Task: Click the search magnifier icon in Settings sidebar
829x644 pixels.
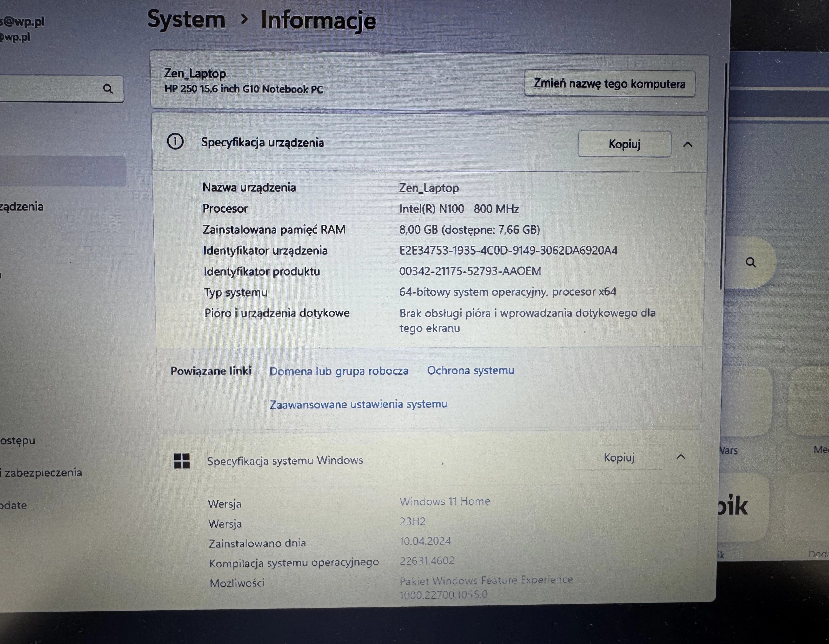Action: point(108,89)
